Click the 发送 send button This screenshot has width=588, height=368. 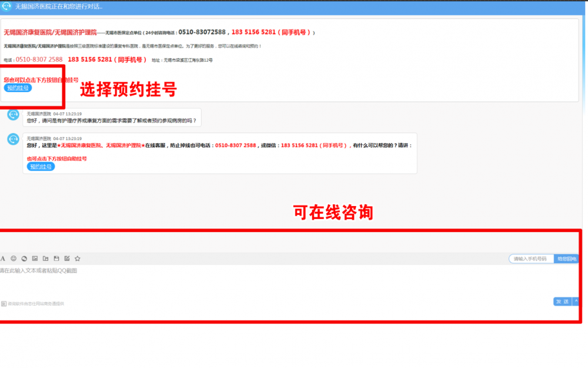[x=563, y=301]
